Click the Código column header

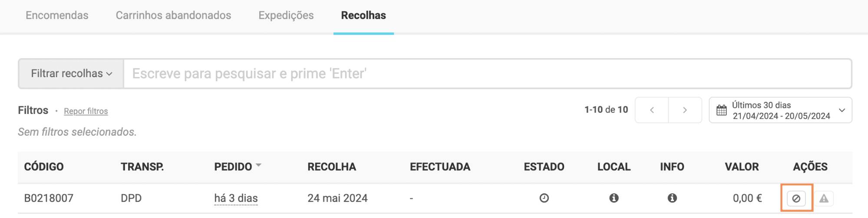[44, 167]
